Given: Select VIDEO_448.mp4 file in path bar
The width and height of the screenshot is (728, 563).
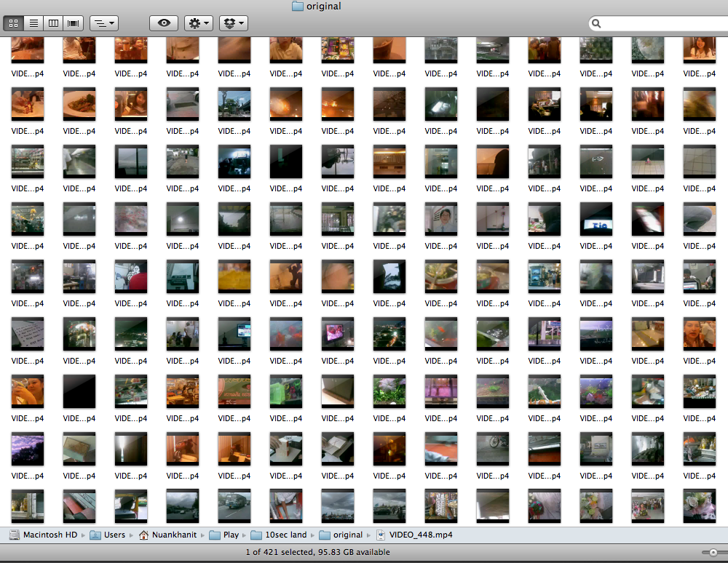Looking at the screenshot, I should tap(414, 535).
